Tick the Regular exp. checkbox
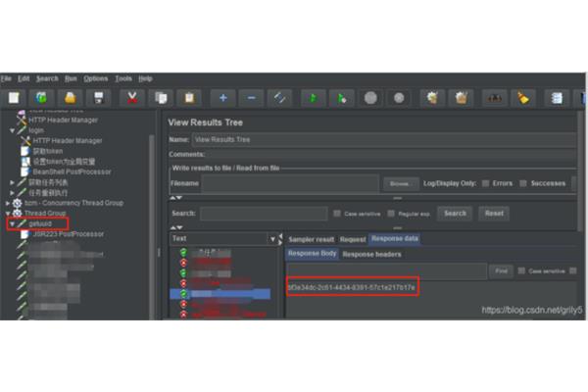Image resolution: width=588 pixels, height=392 pixels. 391,214
